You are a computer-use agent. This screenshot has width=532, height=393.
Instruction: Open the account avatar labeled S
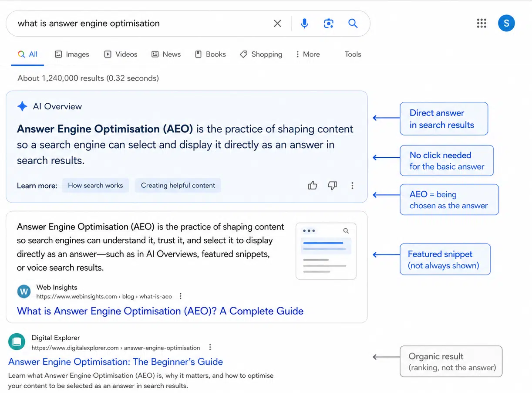506,23
